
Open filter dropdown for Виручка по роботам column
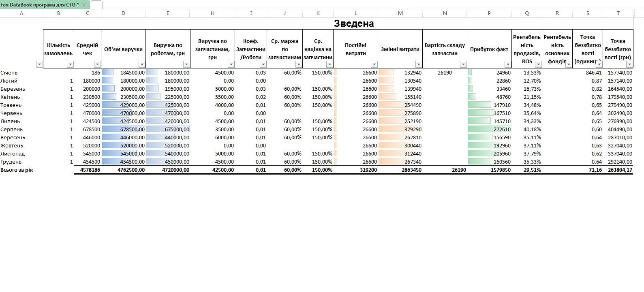point(186,64)
